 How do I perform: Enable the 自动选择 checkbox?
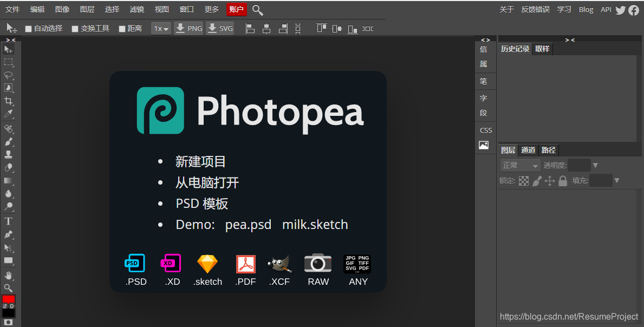pyautogui.click(x=28, y=29)
